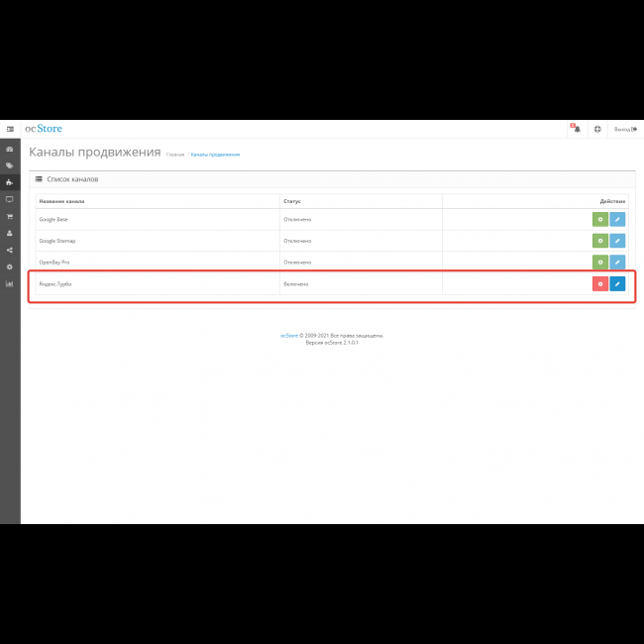Open the system settings gear icon
The height and width of the screenshot is (644, 644).
[10, 267]
